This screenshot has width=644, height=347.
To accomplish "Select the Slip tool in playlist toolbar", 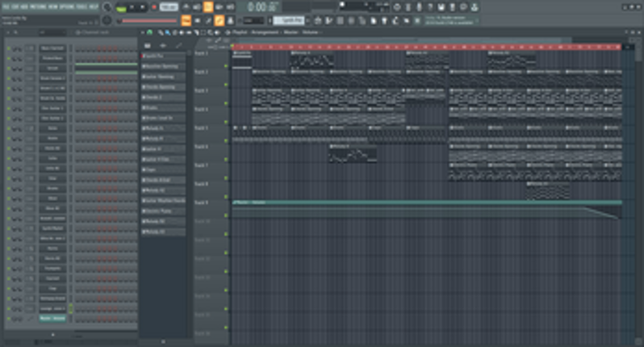I will pos(189,32).
